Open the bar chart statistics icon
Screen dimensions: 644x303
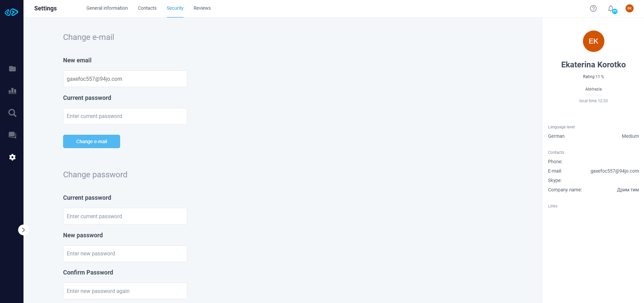[12, 91]
